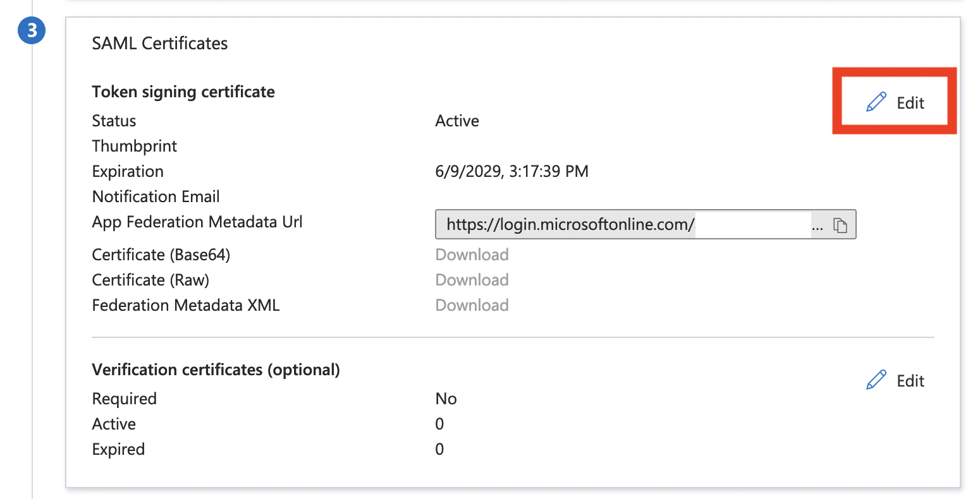Click the Federation Metadata XML label

186,305
